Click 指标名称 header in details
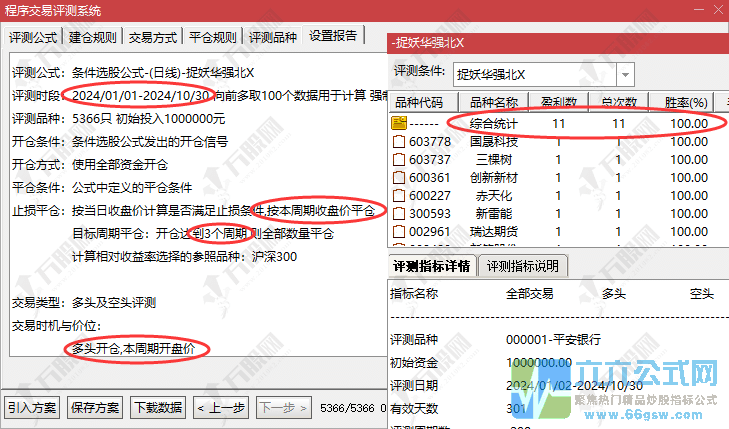The width and height of the screenshot is (729, 429). tap(414, 294)
